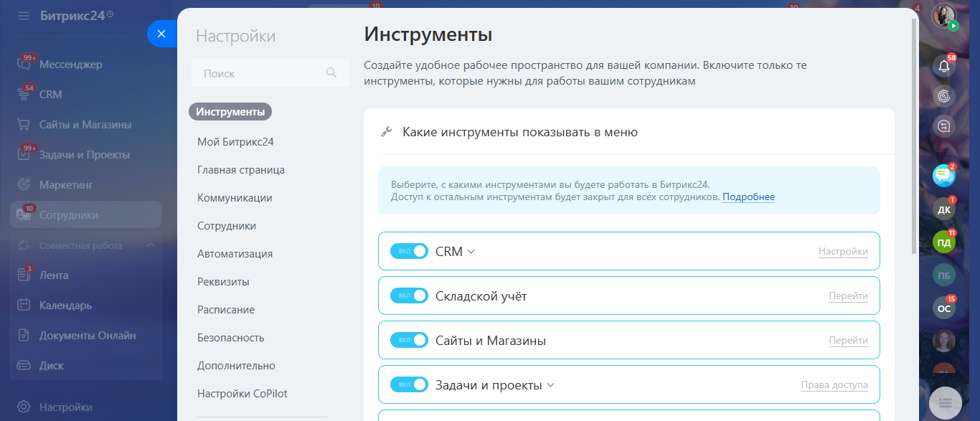Open the Коммуникации settings section

click(x=235, y=198)
